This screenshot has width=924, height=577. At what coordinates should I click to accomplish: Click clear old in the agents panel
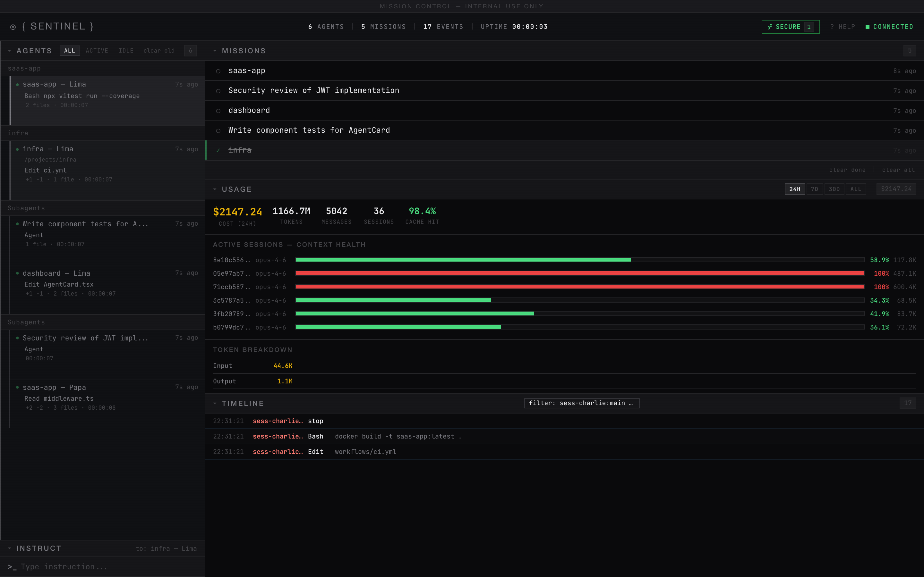click(159, 50)
